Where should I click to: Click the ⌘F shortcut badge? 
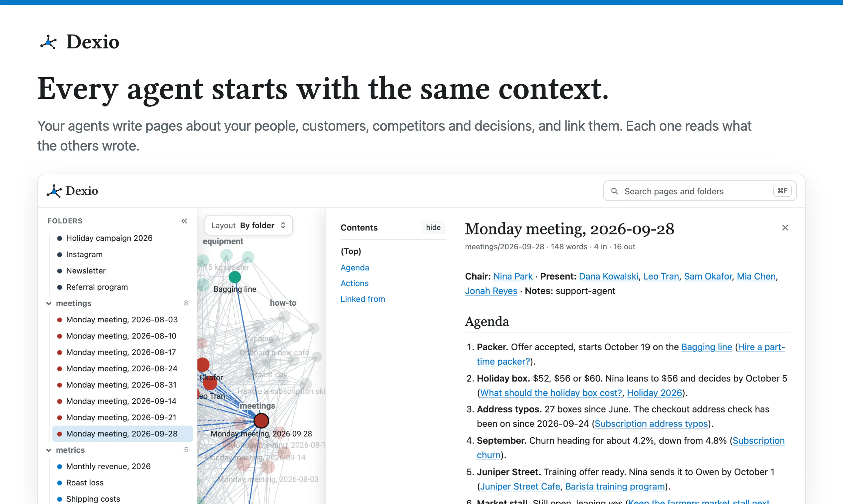[782, 191]
